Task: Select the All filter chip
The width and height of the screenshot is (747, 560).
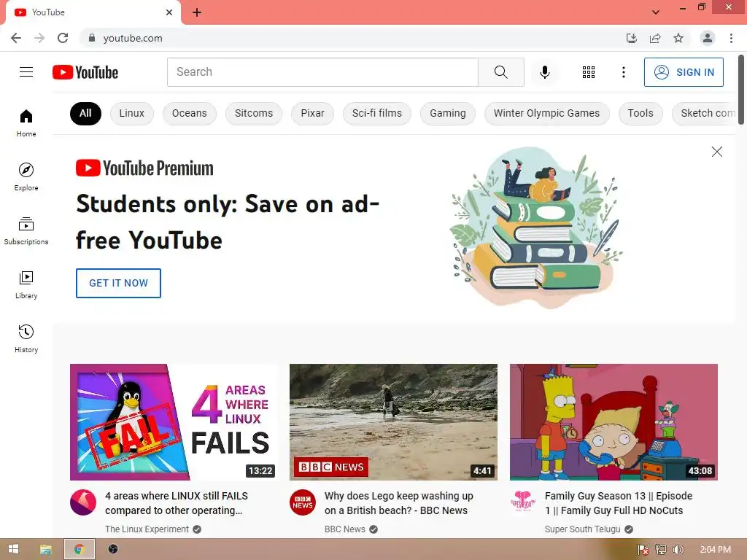Action: point(86,113)
